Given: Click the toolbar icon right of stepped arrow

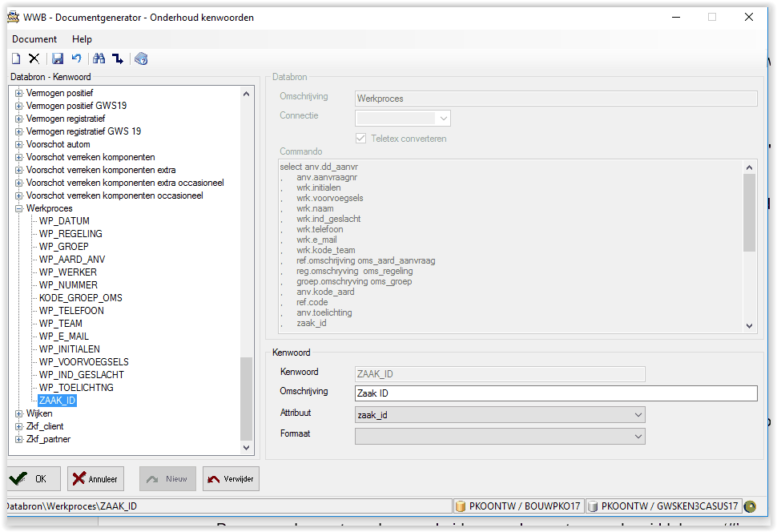Looking at the screenshot, I should click(x=141, y=59).
